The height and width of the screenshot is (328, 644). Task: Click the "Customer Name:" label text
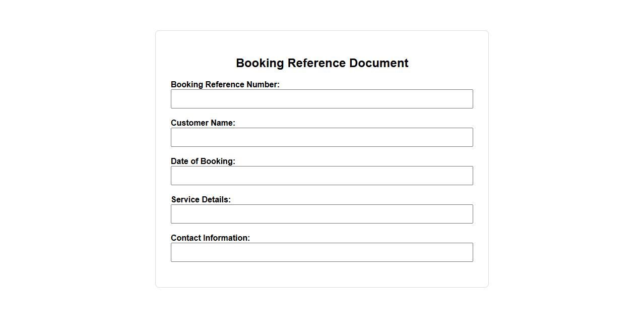click(x=203, y=123)
